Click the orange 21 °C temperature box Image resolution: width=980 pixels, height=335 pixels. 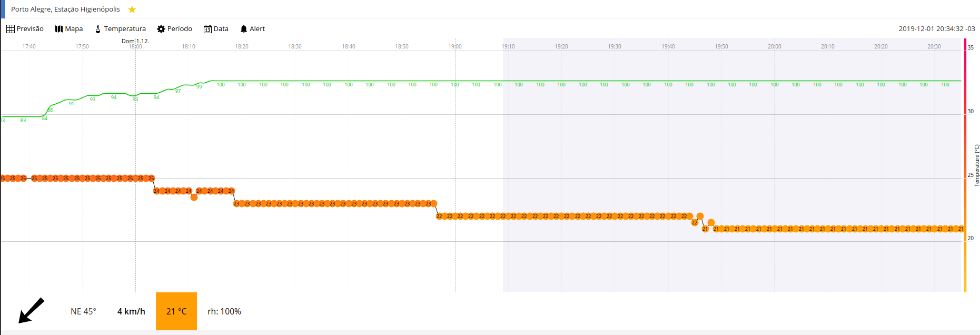point(176,311)
